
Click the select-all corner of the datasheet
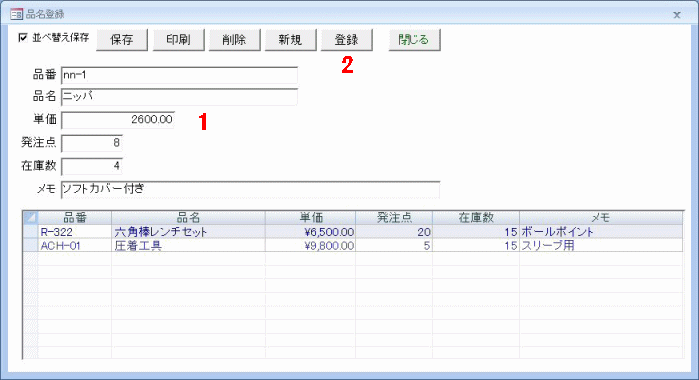(30, 218)
